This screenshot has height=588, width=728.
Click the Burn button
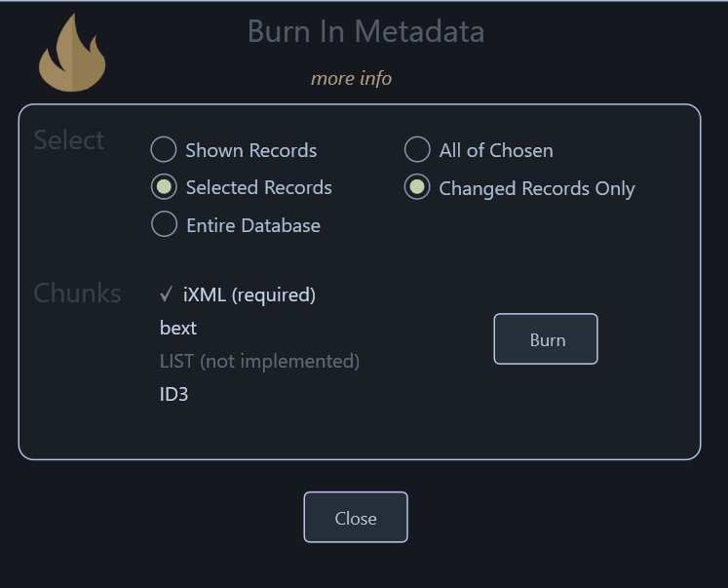click(546, 339)
